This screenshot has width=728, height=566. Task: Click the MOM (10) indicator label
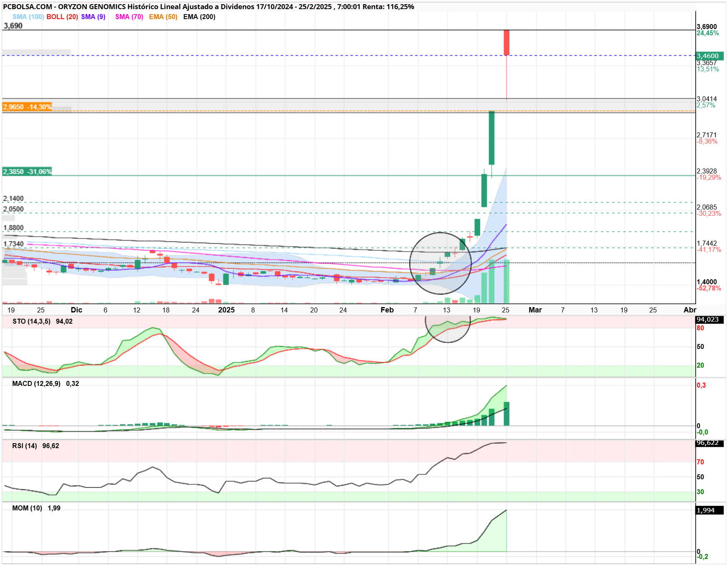pyautogui.click(x=27, y=508)
